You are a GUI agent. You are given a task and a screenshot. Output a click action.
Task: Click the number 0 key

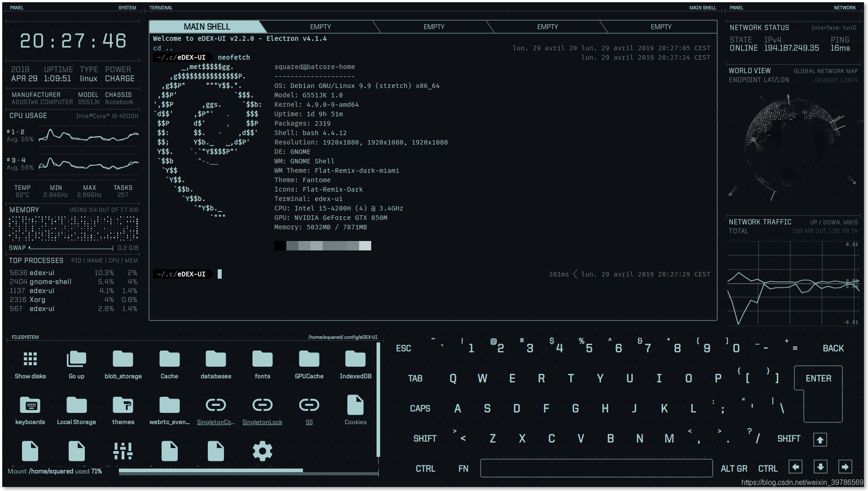click(x=733, y=346)
